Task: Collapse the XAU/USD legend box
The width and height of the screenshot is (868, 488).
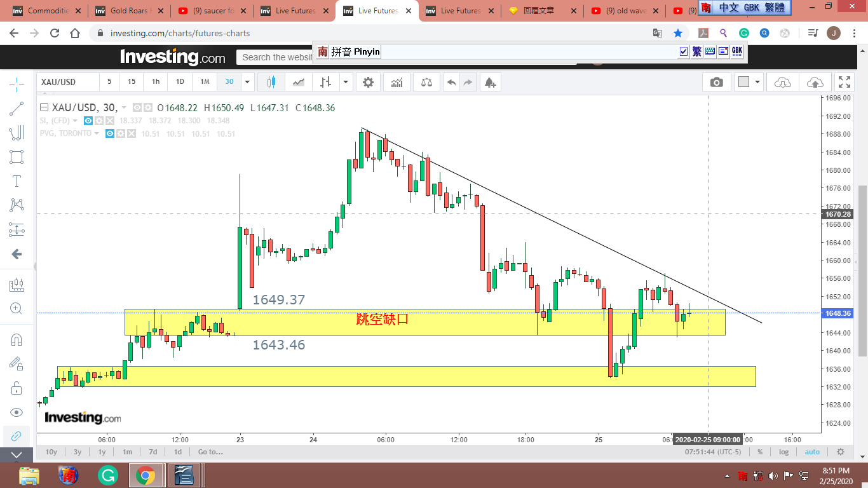Action: [x=44, y=107]
